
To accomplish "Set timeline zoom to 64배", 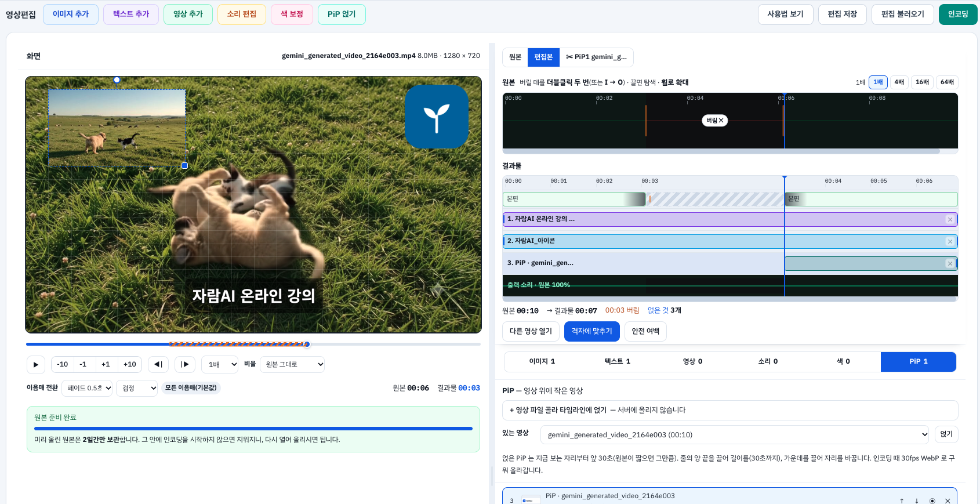I will coord(947,82).
